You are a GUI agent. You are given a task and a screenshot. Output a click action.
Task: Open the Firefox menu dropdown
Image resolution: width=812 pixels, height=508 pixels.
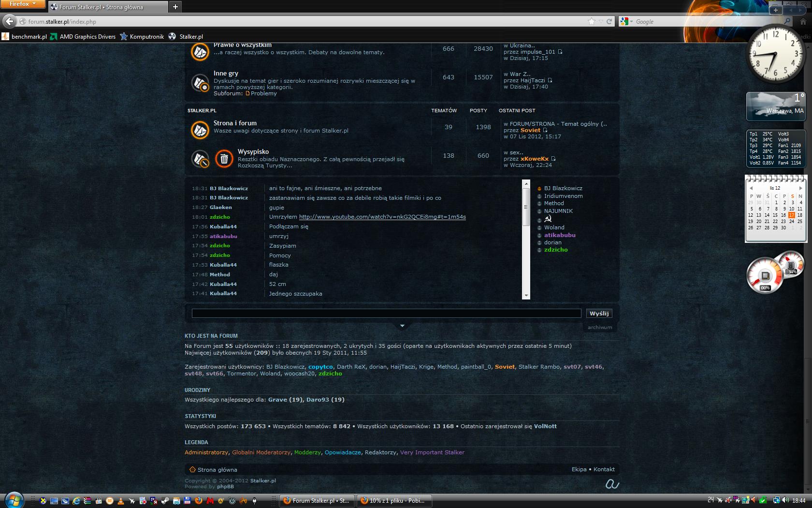pyautogui.click(x=23, y=4)
